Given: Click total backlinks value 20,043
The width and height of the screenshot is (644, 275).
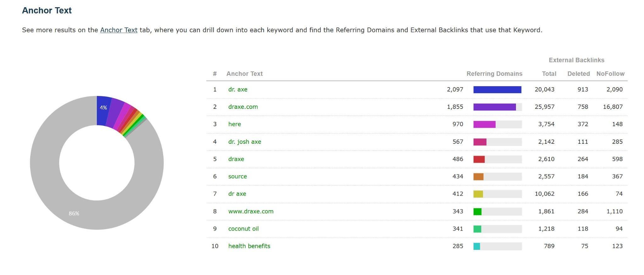Looking at the screenshot, I should pos(545,89).
